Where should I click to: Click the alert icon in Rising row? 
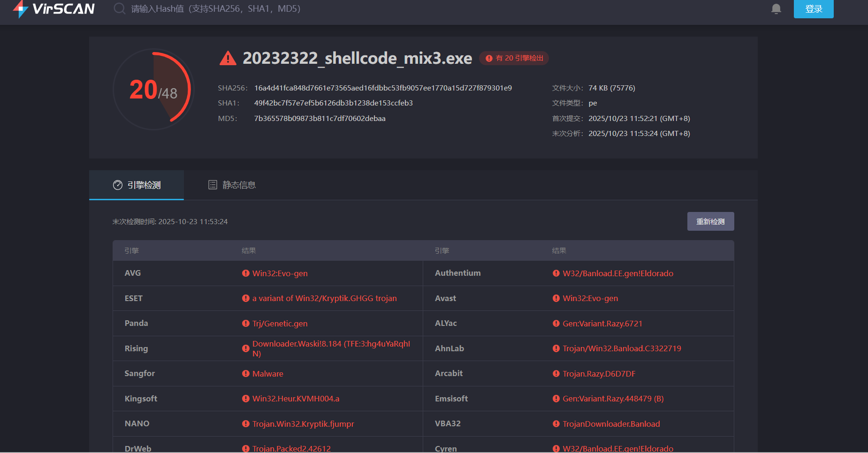[246, 348]
